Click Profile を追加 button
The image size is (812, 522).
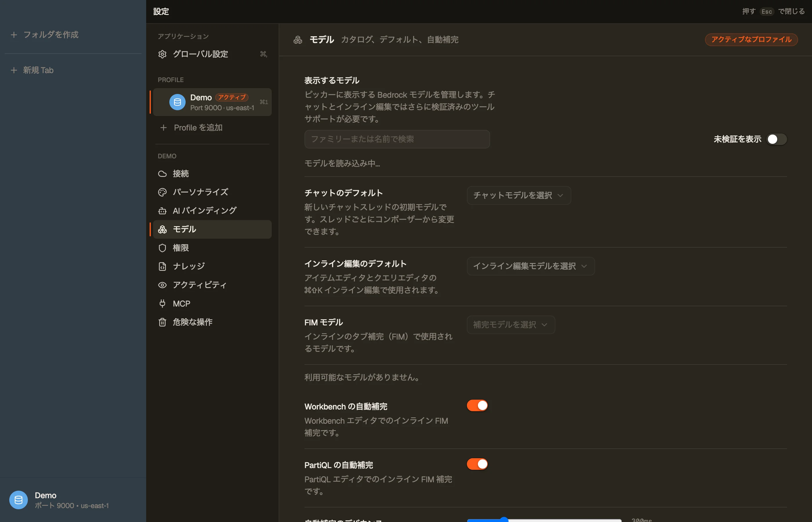(x=212, y=128)
